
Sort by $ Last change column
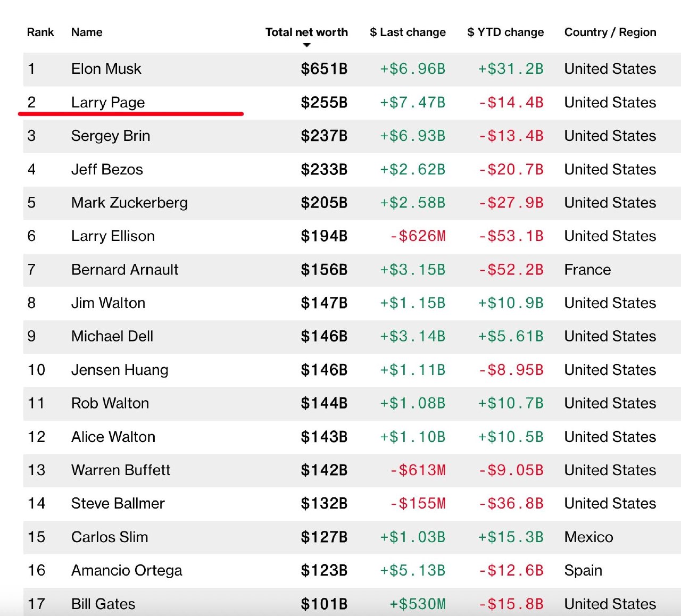[x=408, y=32]
